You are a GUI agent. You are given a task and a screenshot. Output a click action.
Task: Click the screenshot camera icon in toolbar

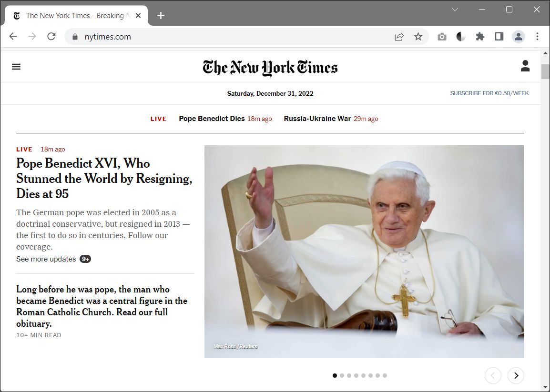coord(442,36)
